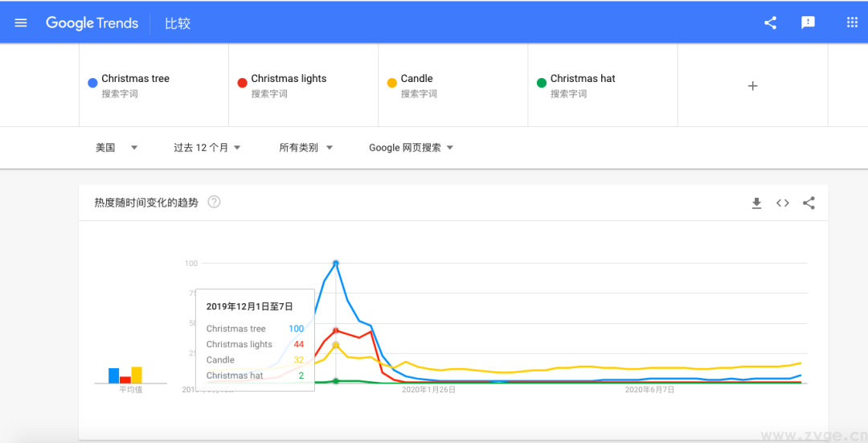The width and height of the screenshot is (868, 443).
Task: Open help icon beside chart title
Action: pos(214,202)
